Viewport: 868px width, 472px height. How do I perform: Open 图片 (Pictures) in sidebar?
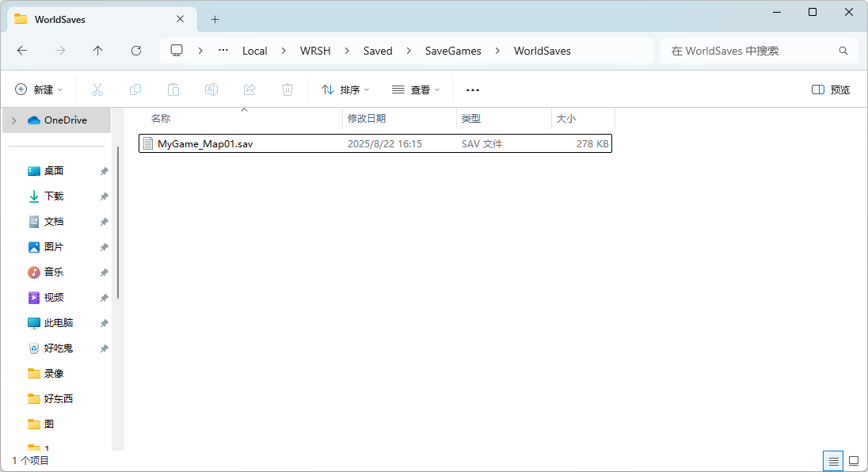pos(54,247)
